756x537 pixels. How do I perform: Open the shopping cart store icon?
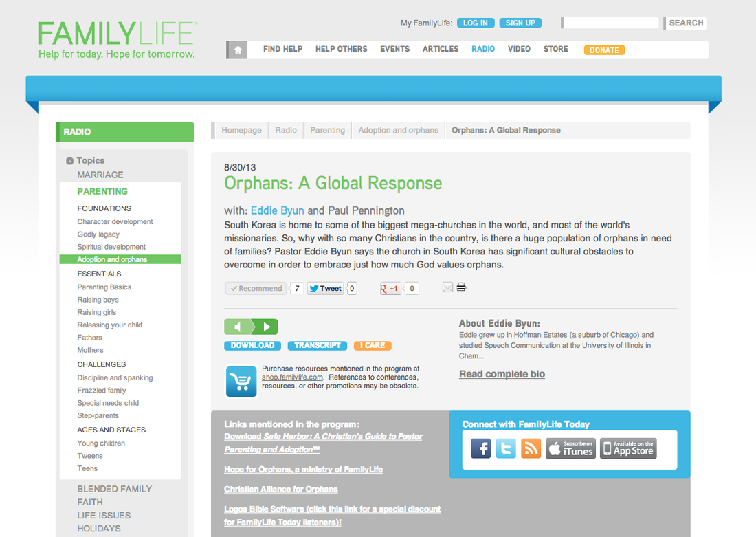click(241, 381)
